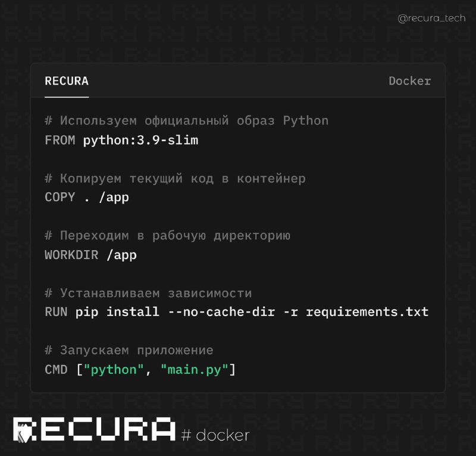Click the hash icon before "Используем официальный образ Python"

click(x=49, y=120)
